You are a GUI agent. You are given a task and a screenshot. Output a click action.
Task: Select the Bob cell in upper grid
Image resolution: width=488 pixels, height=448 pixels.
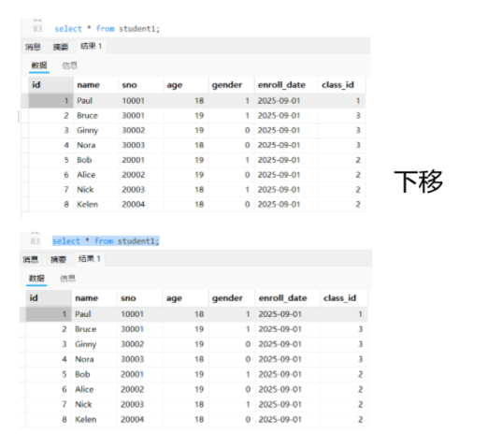[96, 160]
